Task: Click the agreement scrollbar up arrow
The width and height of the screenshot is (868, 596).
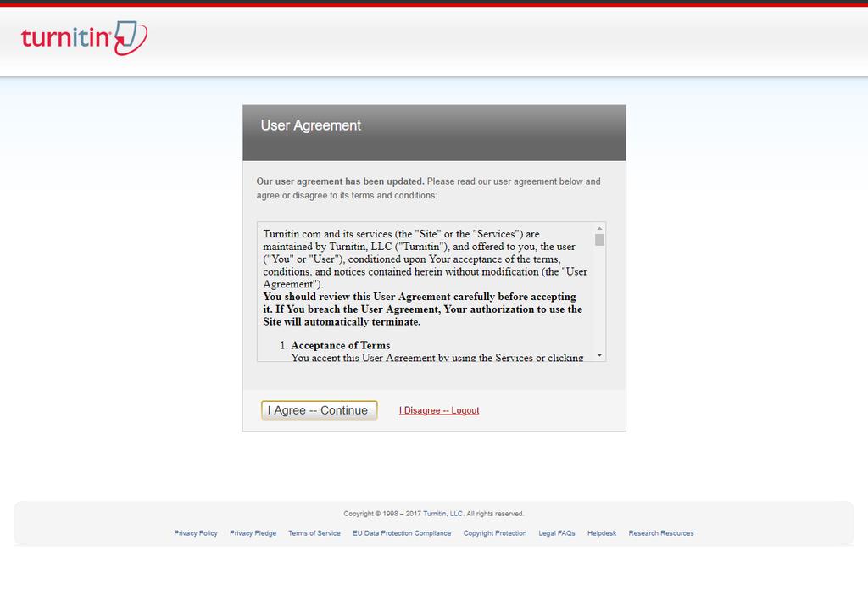Action: coord(599,228)
